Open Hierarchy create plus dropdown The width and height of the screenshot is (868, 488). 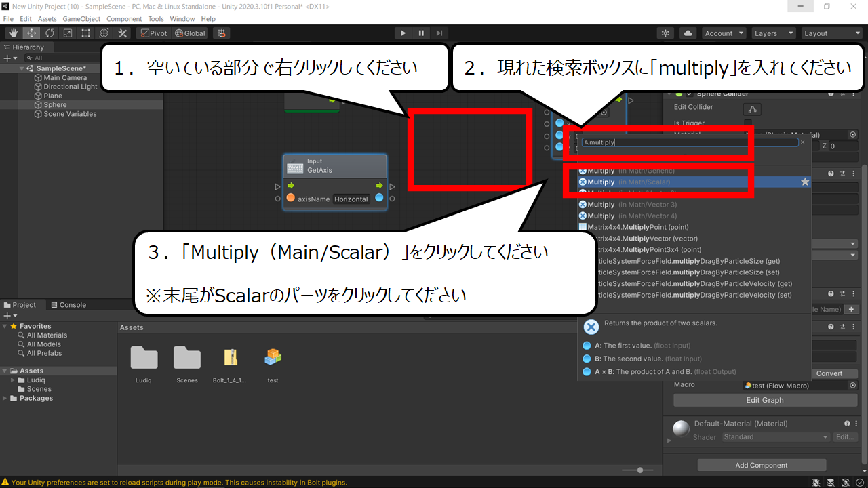click(x=9, y=58)
